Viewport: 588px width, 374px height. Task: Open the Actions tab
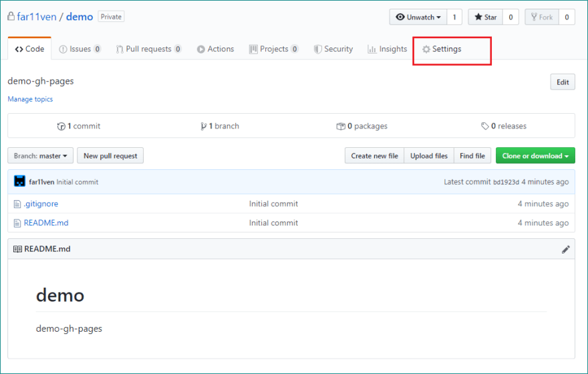pos(215,49)
